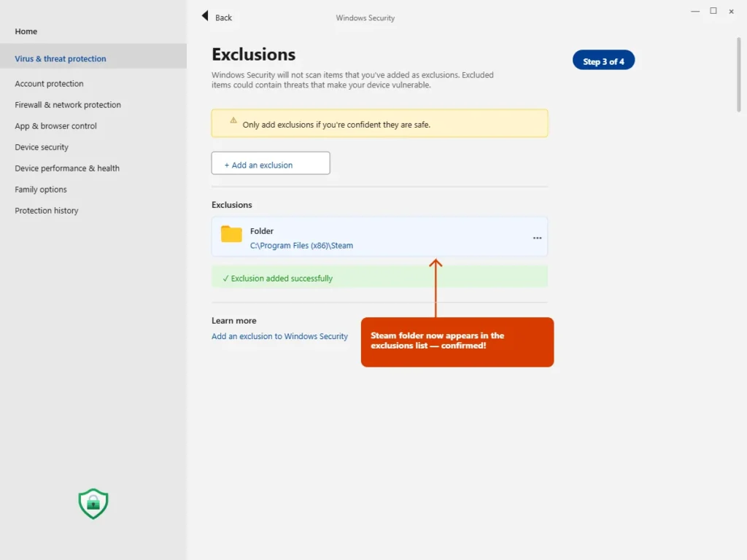Click the yellow Steam folder icon
Image resolution: width=747 pixels, height=560 pixels.
pyautogui.click(x=231, y=234)
